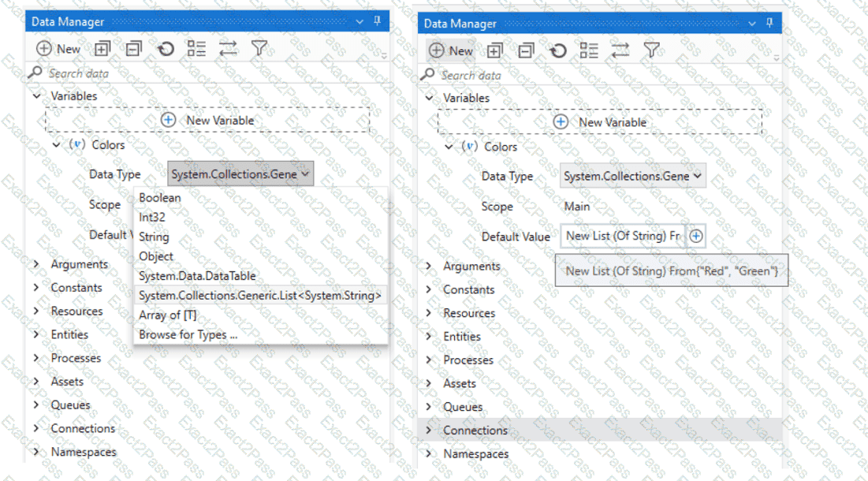The width and height of the screenshot is (868, 481).
Task: Expand Entities in left panel
Action: click(36, 334)
